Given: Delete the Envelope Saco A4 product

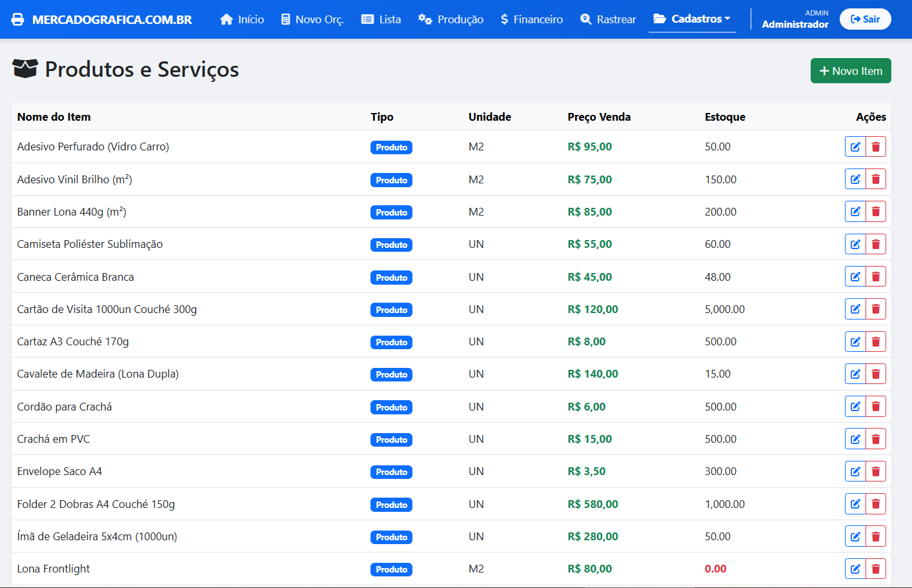Looking at the screenshot, I should [876, 471].
